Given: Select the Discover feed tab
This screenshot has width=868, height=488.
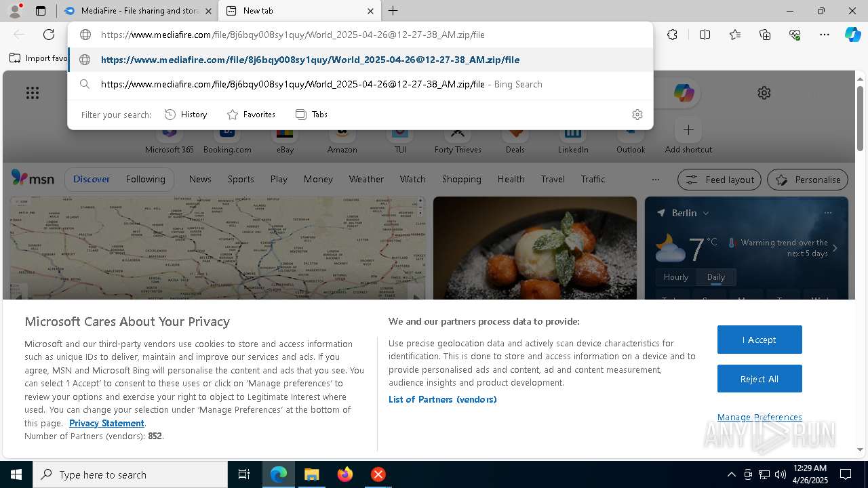Looking at the screenshot, I should 92,179.
